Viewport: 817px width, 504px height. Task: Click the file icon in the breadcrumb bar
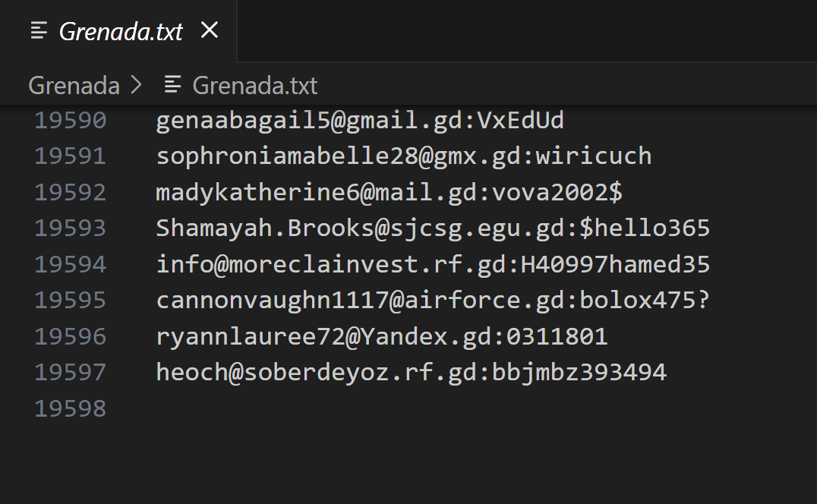pyautogui.click(x=173, y=85)
